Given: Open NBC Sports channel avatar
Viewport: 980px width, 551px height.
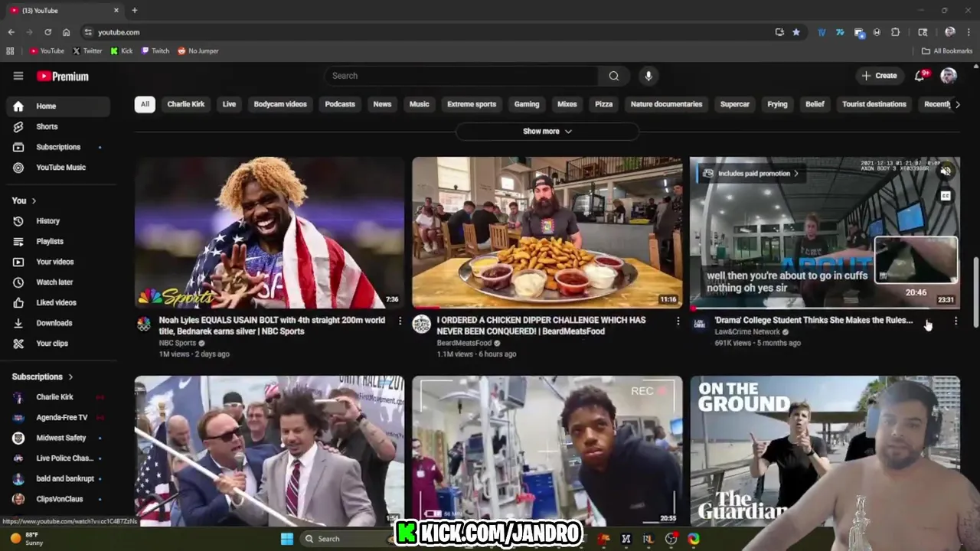Looking at the screenshot, I should (144, 324).
